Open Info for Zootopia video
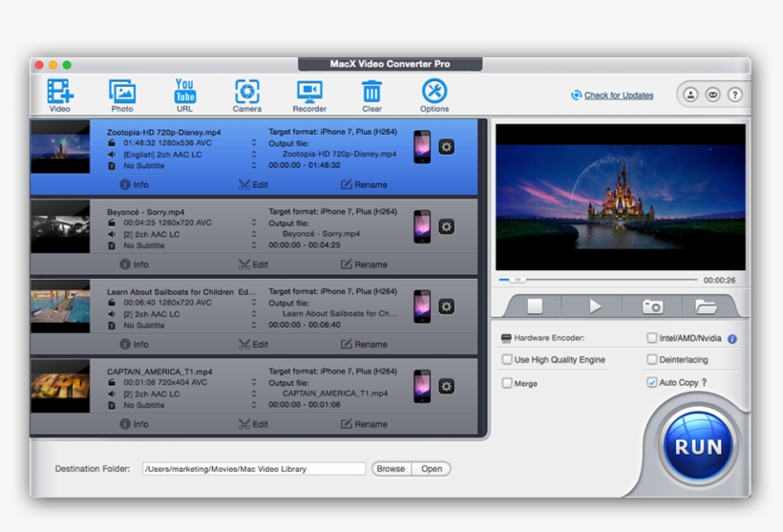Viewport: 783px width, 532px height. tap(134, 185)
